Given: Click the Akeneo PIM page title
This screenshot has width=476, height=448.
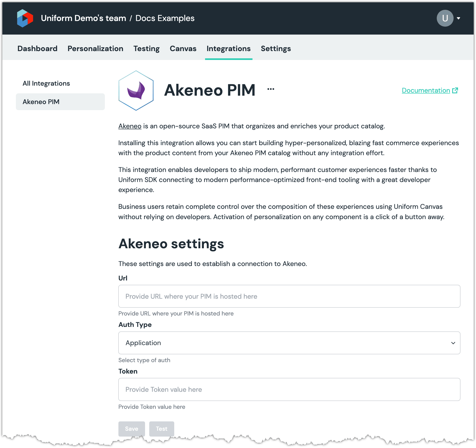Looking at the screenshot, I should coord(210,90).
